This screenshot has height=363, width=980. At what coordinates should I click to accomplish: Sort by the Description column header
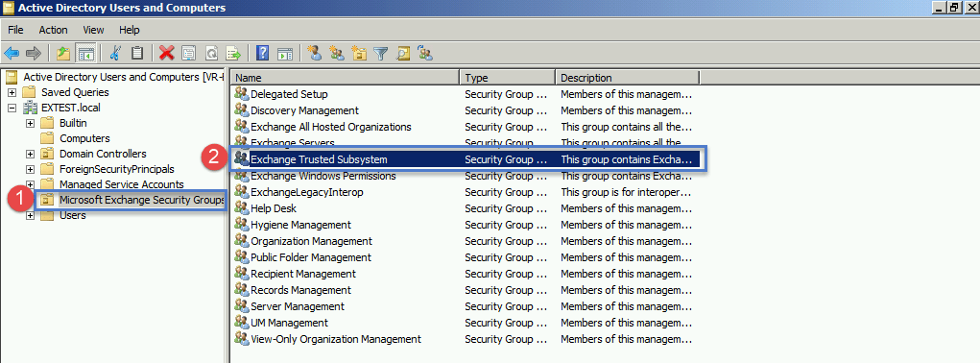[627, 78]
